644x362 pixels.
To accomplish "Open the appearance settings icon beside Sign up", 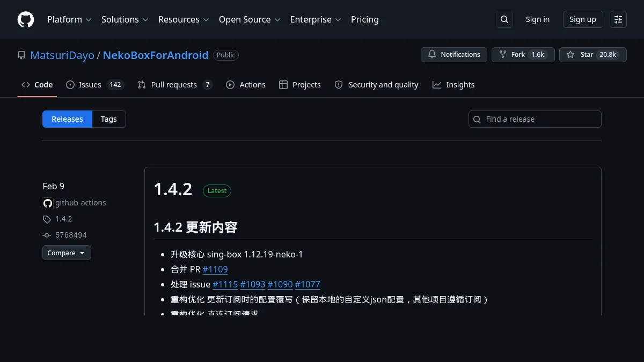I will coord(618,19).
